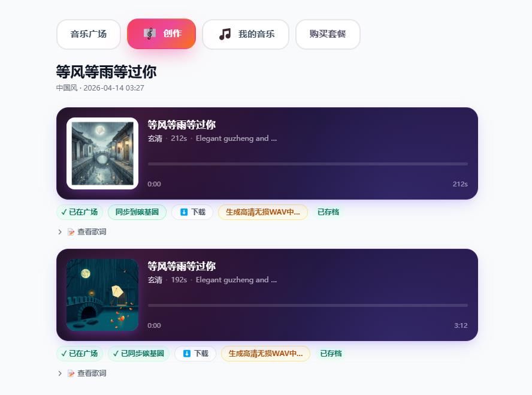Click checkmark on first track's 已在广场
Screen dimensions: 532x395
click(64, 212)
